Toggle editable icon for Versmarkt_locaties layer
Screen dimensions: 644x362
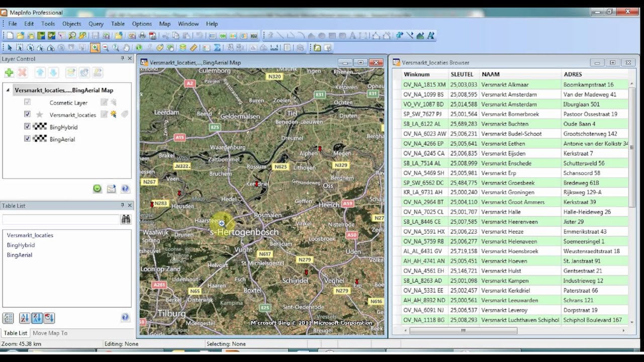104,115
